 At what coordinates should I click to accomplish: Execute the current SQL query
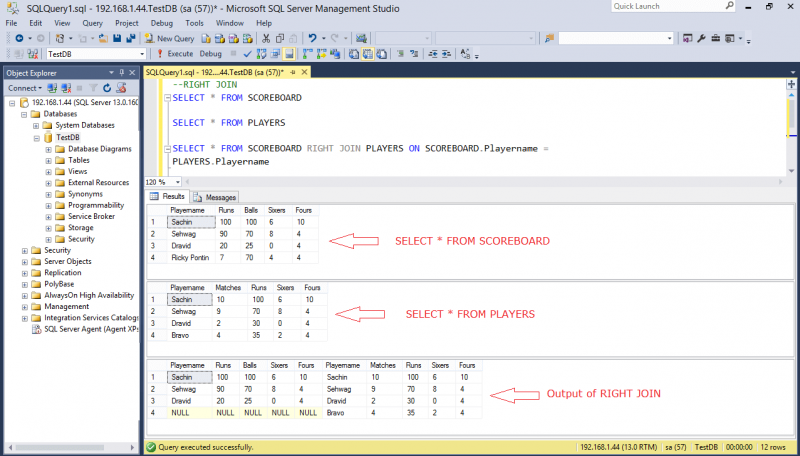175,54
